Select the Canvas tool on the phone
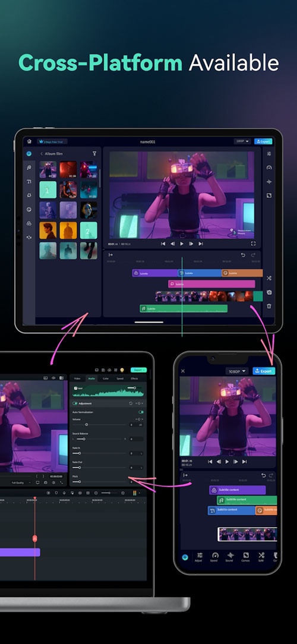This screenshot has height=644, width=297. pyautogui.click(x=246, y=557)
